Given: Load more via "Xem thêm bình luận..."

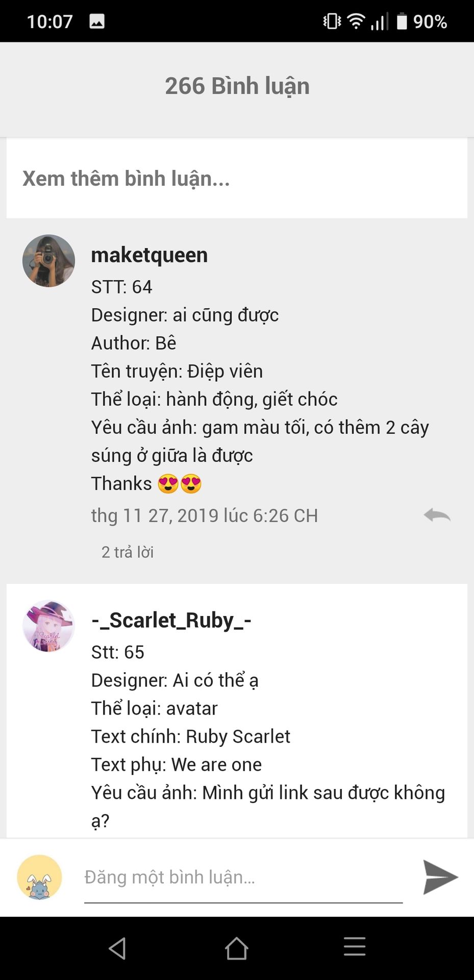Looking at the screenshot, I should (126, 179).
